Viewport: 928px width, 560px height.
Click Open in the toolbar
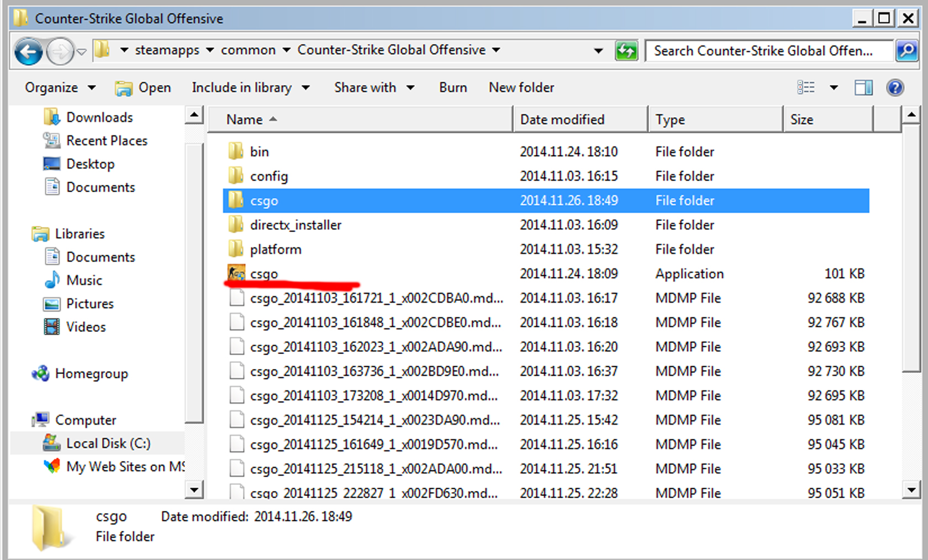(143, 88)
